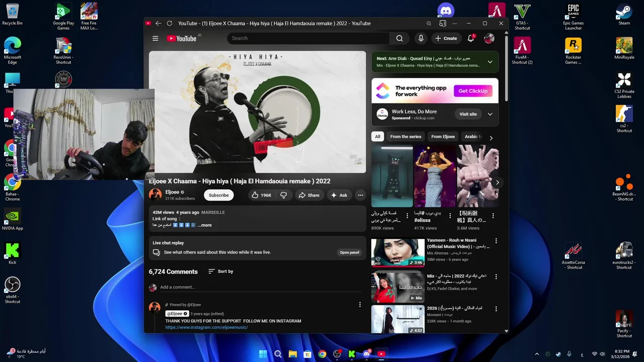Expand the ClickUp sponsored ad chevron
The height and width of the screenshot is (362, 644).
[x=490, y=114]
